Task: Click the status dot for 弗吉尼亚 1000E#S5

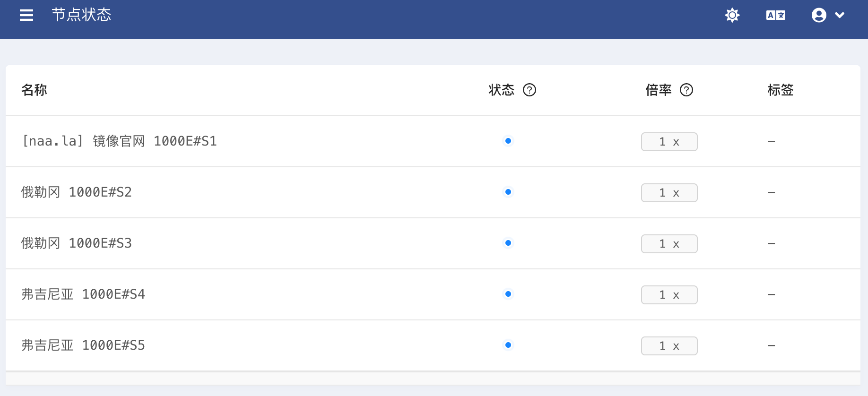Action: (x=508, y=345)
